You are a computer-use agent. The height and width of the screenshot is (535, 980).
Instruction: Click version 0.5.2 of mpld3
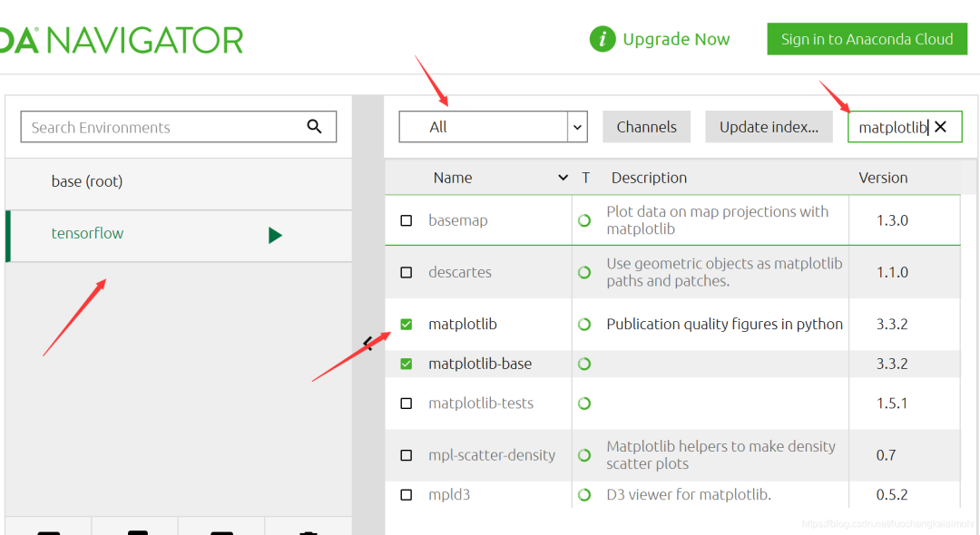tap(892, 494)
